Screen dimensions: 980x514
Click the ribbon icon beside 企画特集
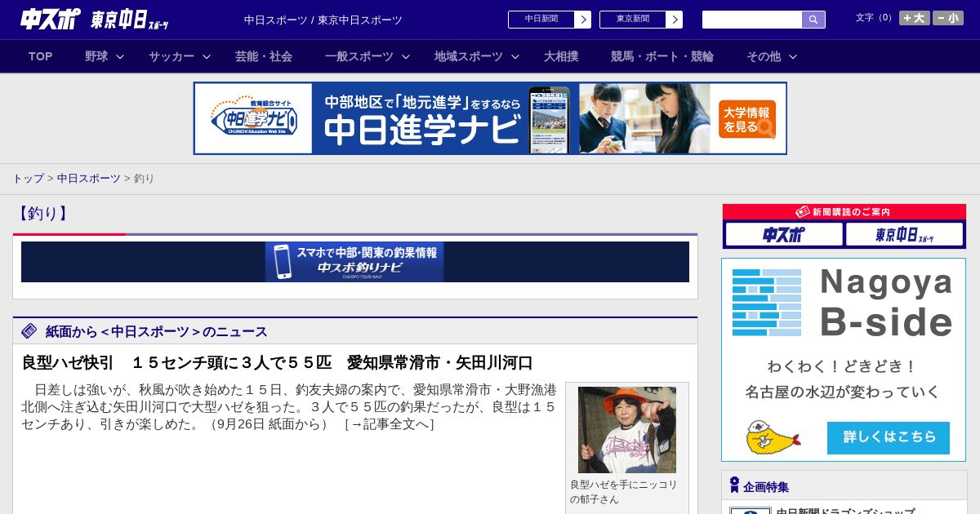pos(734,485)
